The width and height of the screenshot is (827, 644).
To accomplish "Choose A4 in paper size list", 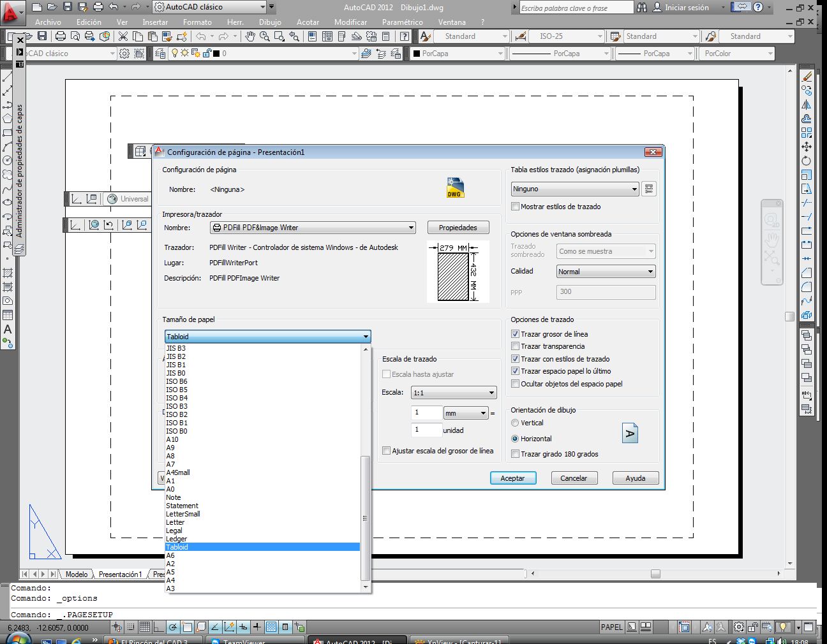I will [x=262, y=580].
